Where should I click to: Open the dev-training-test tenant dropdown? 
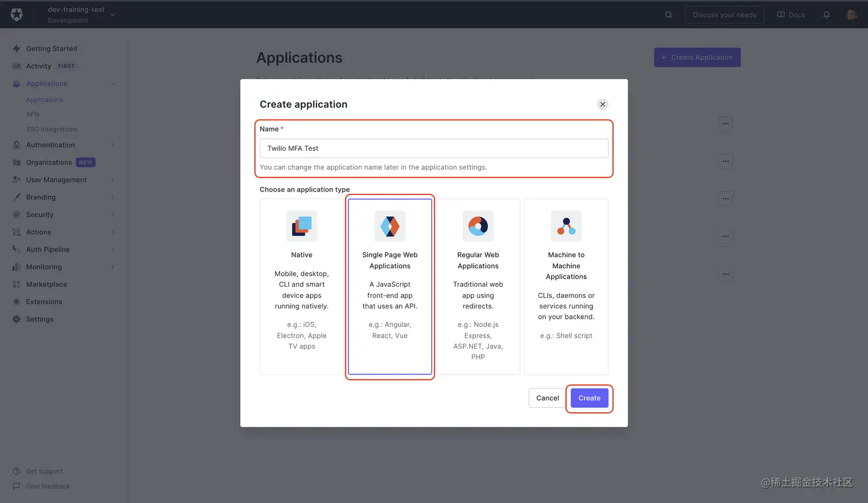pyautogui.click(x=80, y=14)
